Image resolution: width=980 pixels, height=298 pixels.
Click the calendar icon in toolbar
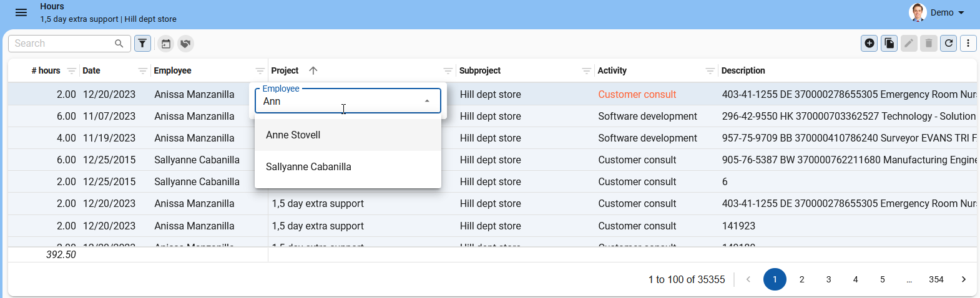165,44
